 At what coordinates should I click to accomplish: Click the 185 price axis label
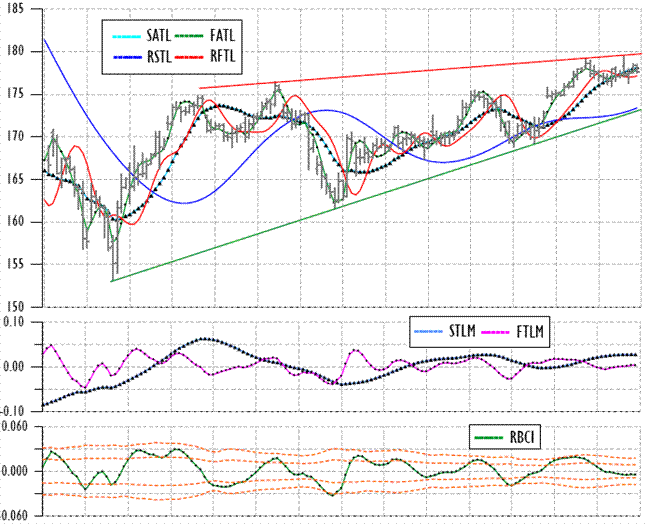[15, 9]
